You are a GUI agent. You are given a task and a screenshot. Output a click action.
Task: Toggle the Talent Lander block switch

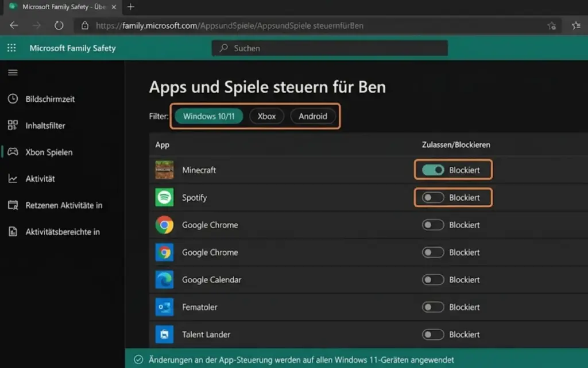point(433,334)
